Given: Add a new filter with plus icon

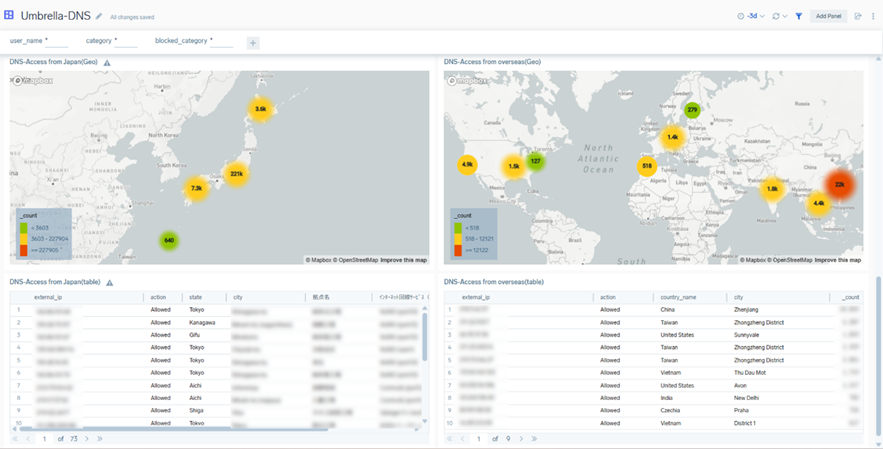Looking at the screenshot, I should point(252,43).
